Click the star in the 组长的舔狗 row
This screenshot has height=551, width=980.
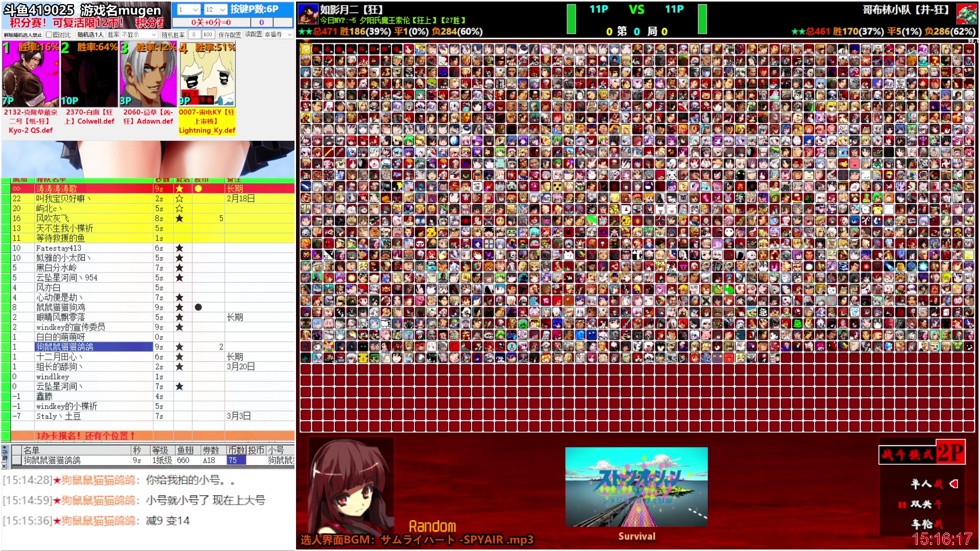179,367
